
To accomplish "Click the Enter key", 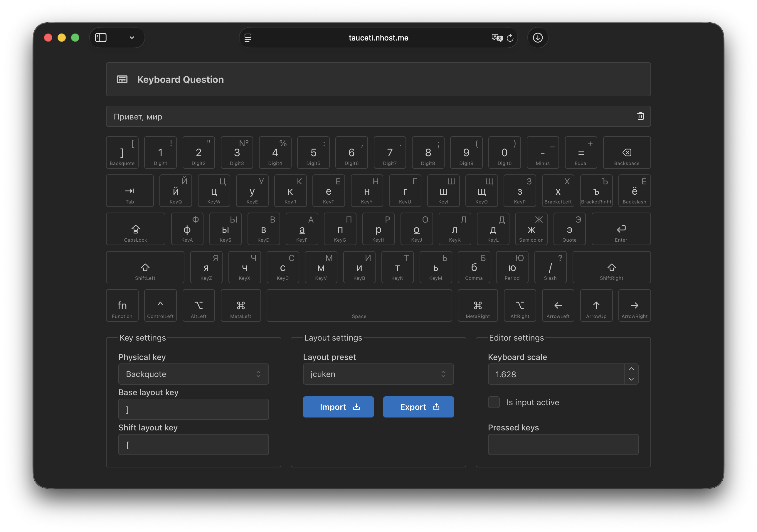I will (x=621, y=229).
